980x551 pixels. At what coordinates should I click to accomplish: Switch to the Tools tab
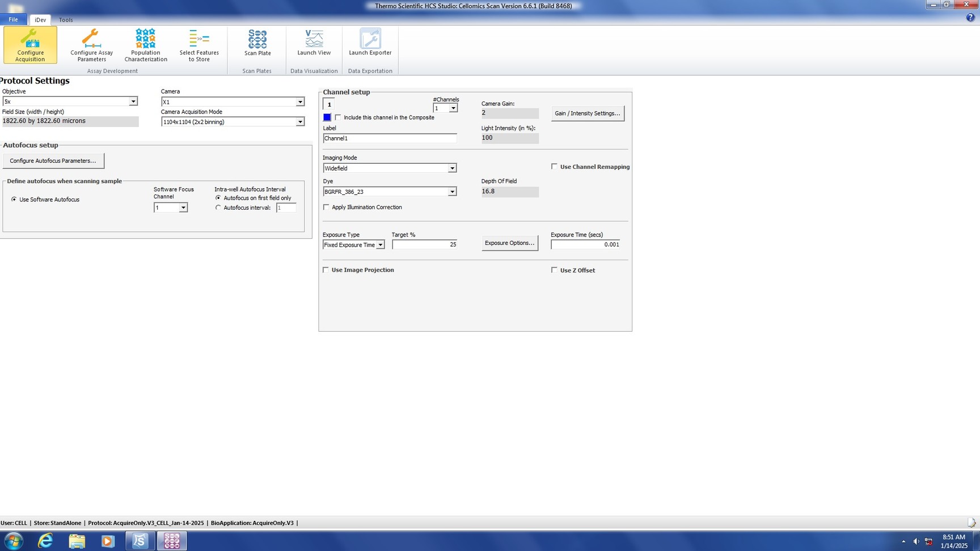[66, 20]
